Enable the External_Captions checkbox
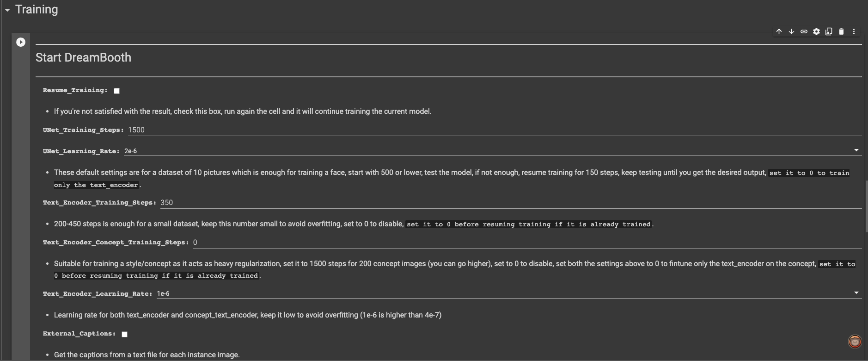 [124, 334]
